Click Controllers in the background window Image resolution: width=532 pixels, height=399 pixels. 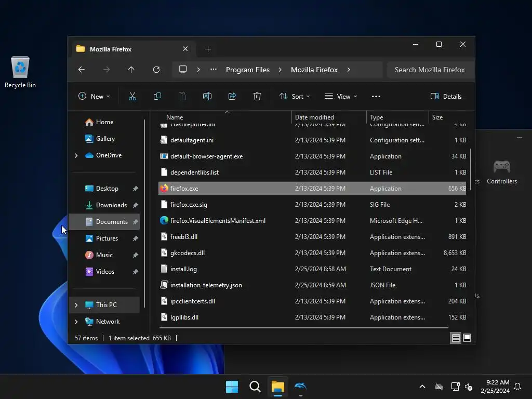click(502, 172)
